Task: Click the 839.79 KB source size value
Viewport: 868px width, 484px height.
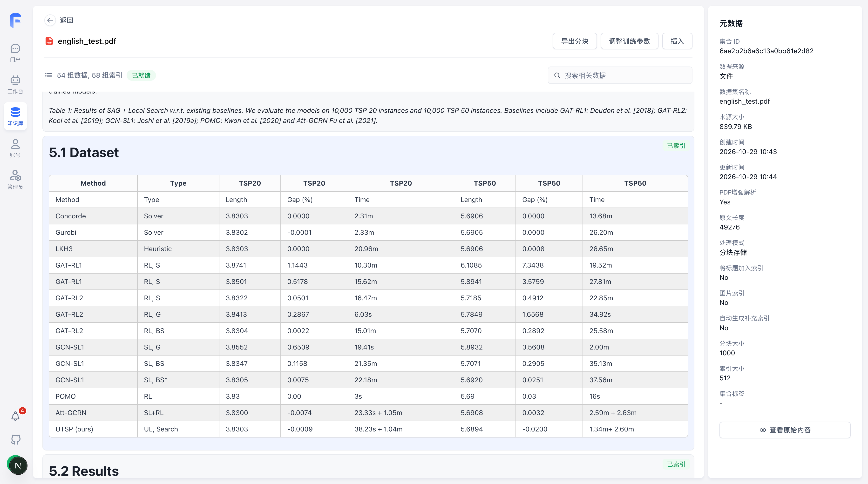Action: (x=736, y=127)
